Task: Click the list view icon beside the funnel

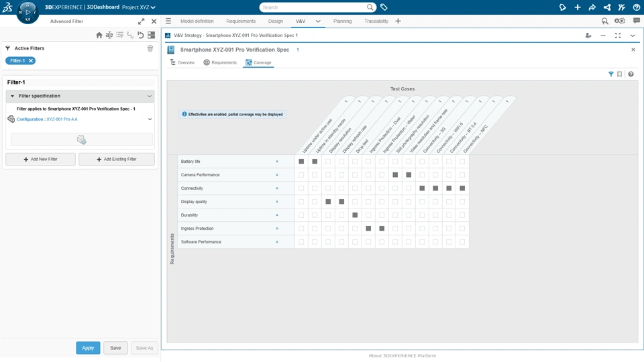Action: click(620, 74)
